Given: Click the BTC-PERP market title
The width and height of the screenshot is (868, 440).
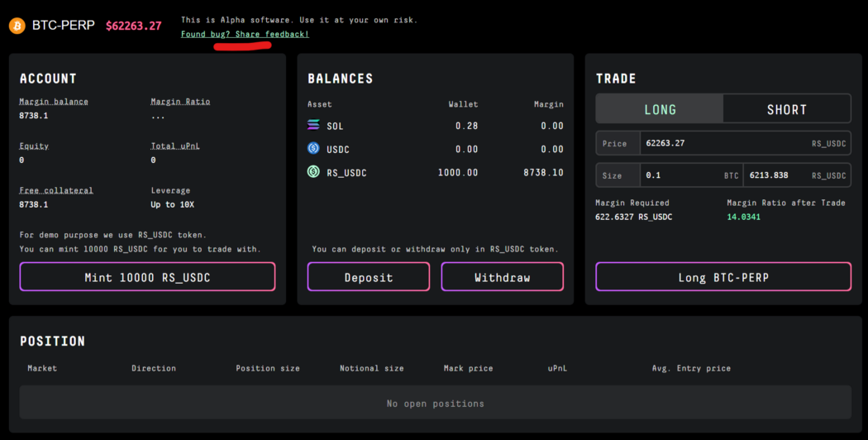Looking at the screenshot, I should pyautogui.click(x=63, y=26).
